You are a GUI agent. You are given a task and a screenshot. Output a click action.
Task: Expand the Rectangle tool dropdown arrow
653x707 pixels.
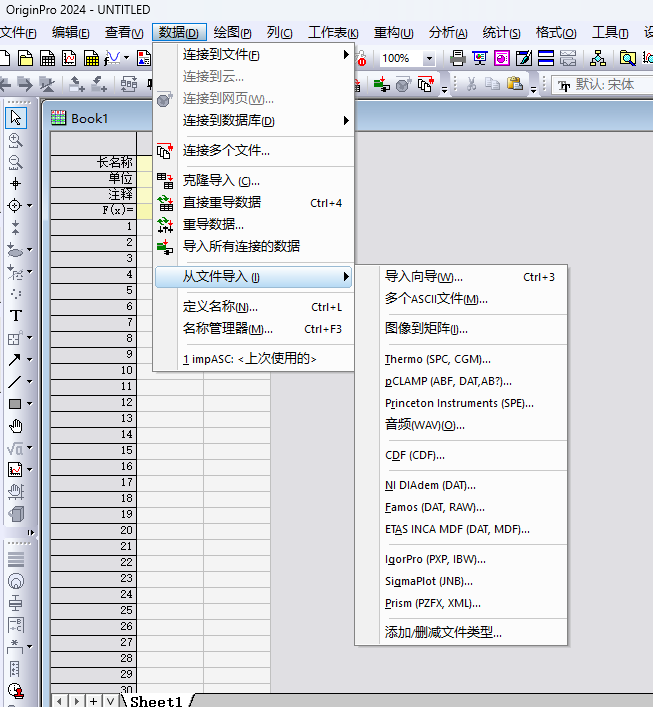point(29,404)
